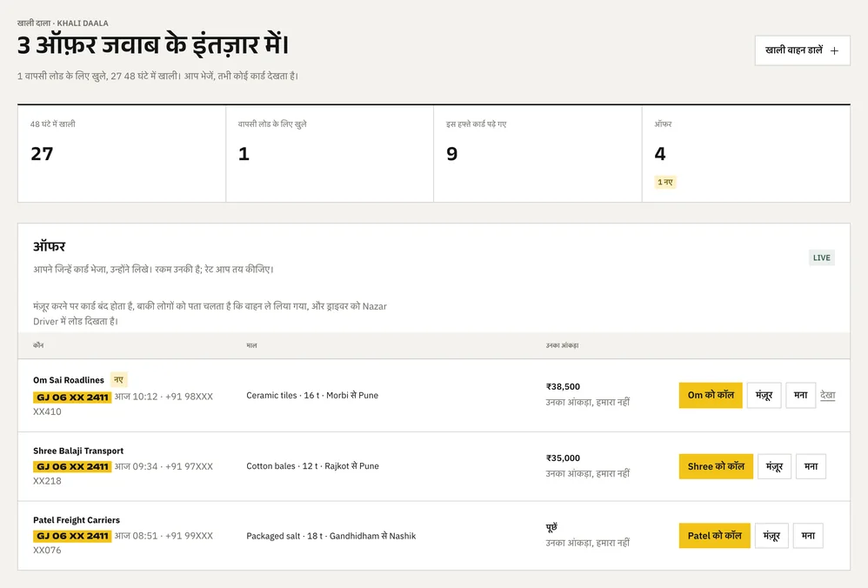This screenshot has width=868, height=588.
Task: Call Om Sai Roadlines with Om को कॉल
Action: tap(711, 395)
